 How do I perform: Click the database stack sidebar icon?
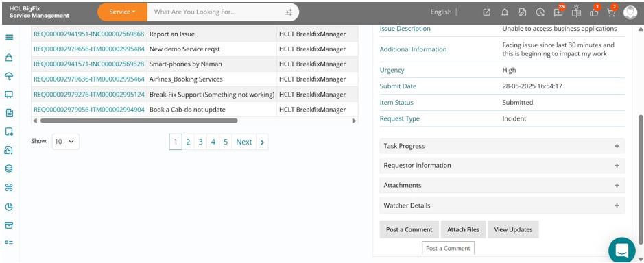click(x=9, y=168)
